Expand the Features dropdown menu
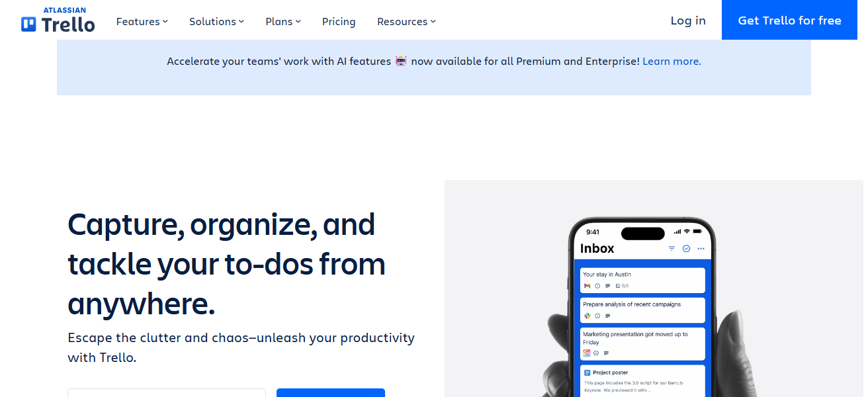The width and height of the screenshot is (868, 397). coord(142,21)
